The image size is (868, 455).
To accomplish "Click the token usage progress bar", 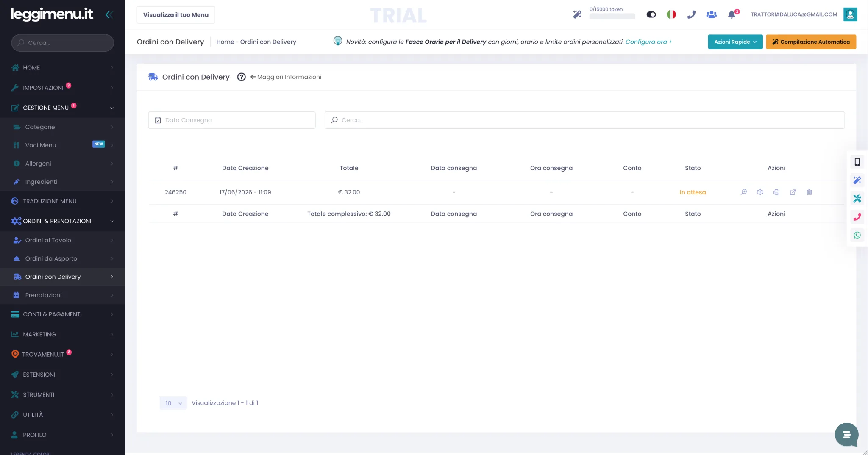I will point(612,17).
